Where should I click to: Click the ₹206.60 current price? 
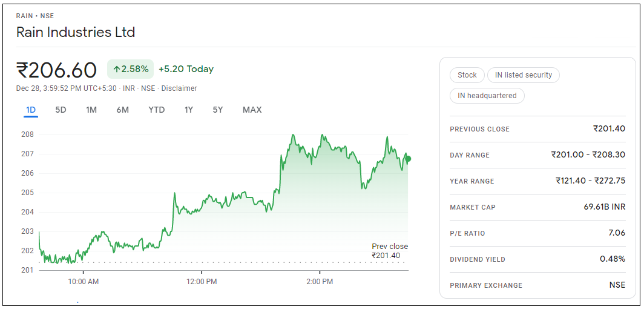point(57,70)
